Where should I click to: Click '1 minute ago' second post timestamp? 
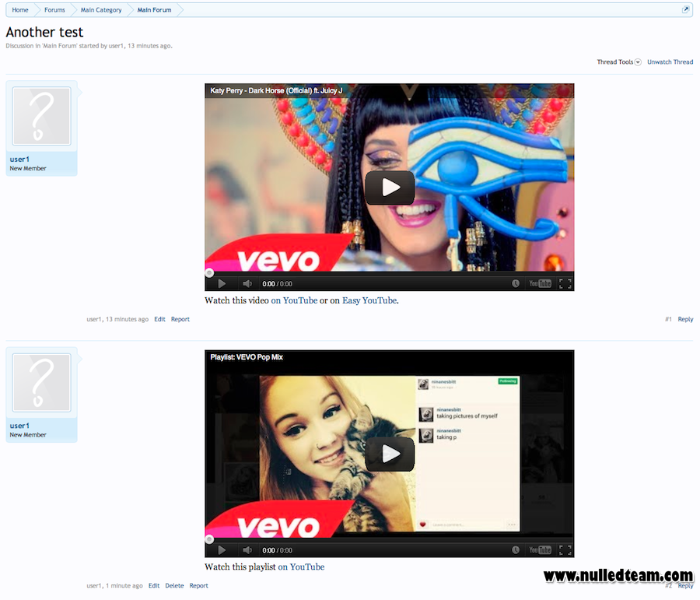(124, 586)
